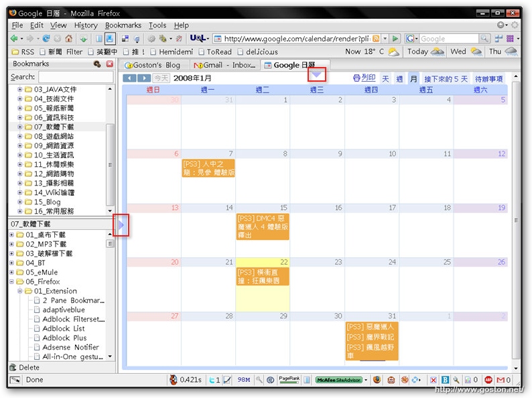Click the RSS feed icon in address bar
This screenshot has height=398, width=532.
tap(377, 39)
